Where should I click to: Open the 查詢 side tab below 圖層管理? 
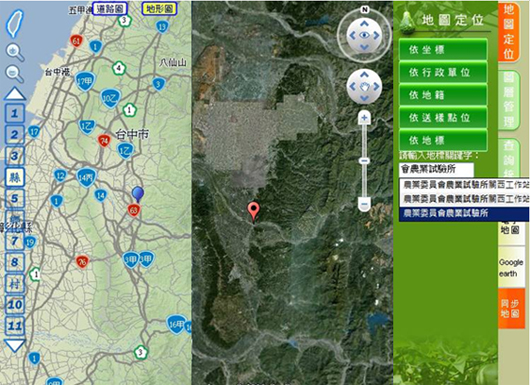[x=509, y=157]
